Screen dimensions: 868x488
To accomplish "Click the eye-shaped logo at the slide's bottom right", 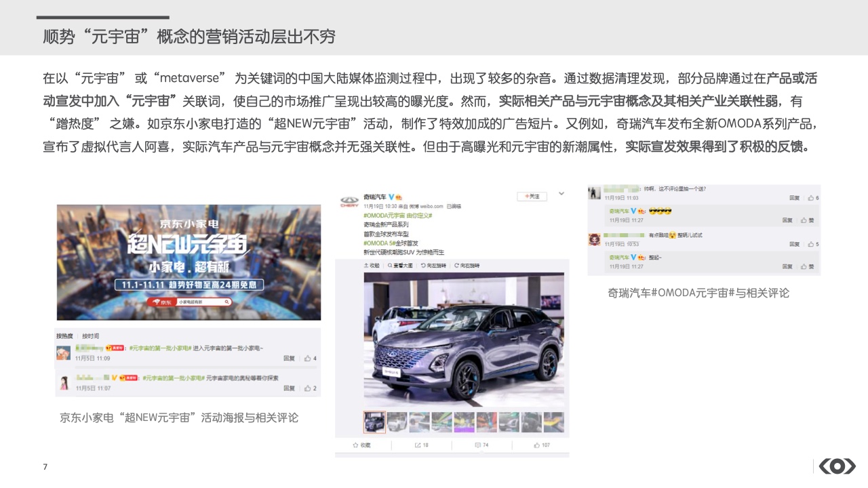I will click(837, 466).
